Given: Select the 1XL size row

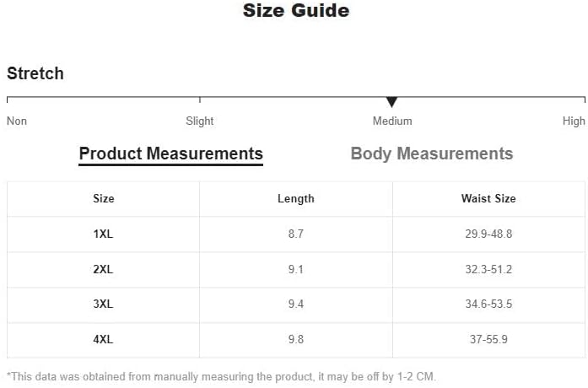Looking at the screenshot, I should click(x=296, y=234).
